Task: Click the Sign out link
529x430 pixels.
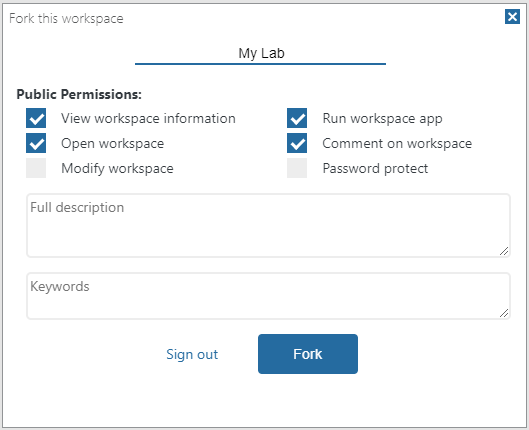Action: click(x=192, y=354)
